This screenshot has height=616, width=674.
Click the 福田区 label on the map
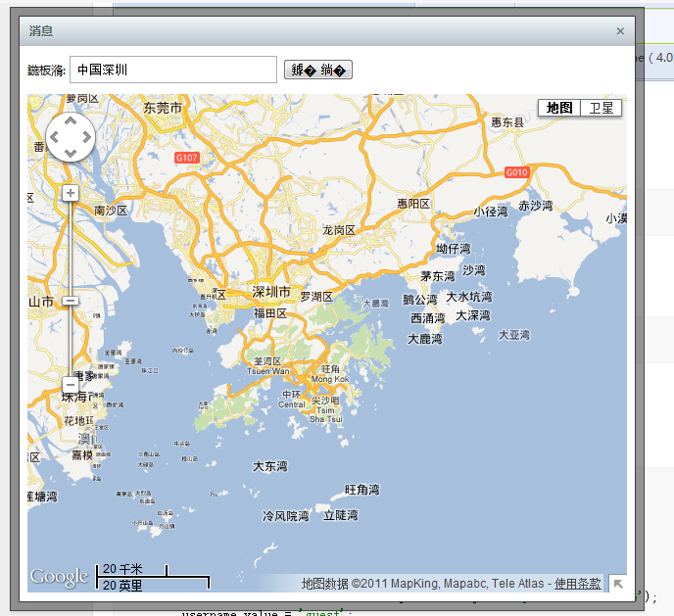(270, 313)
